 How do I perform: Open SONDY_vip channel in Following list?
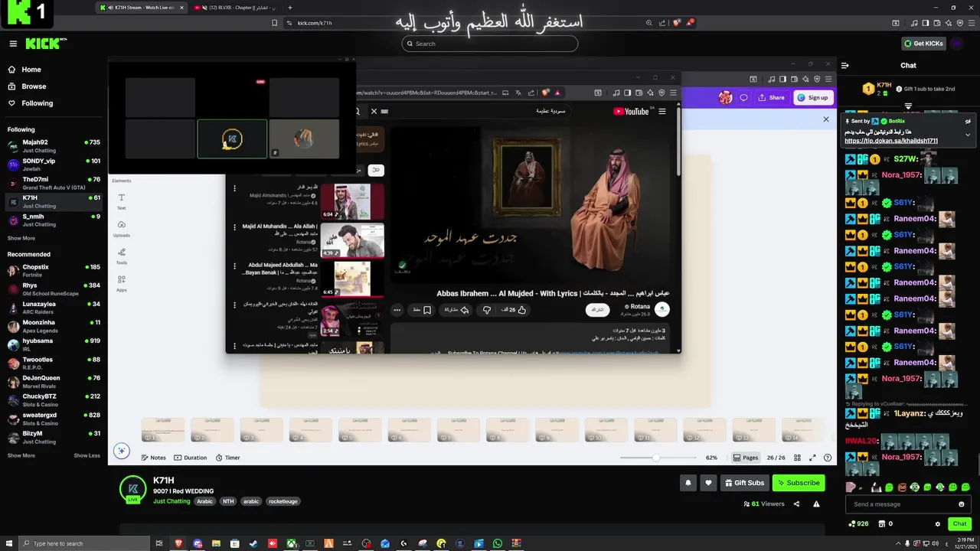(54, 165)
